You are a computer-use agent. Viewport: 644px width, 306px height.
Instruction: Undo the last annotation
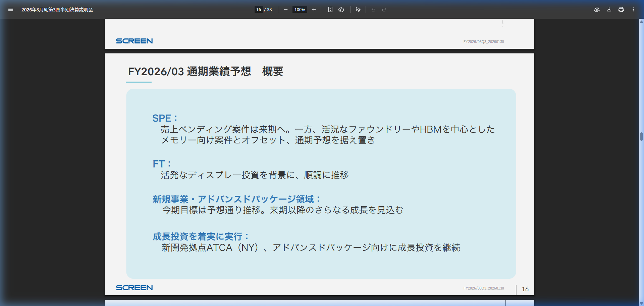coord(373,9)
